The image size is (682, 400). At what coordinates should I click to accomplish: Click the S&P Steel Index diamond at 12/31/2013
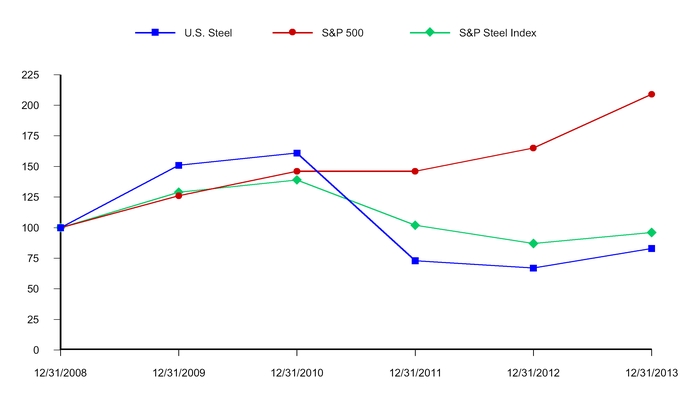pos(652,232)
